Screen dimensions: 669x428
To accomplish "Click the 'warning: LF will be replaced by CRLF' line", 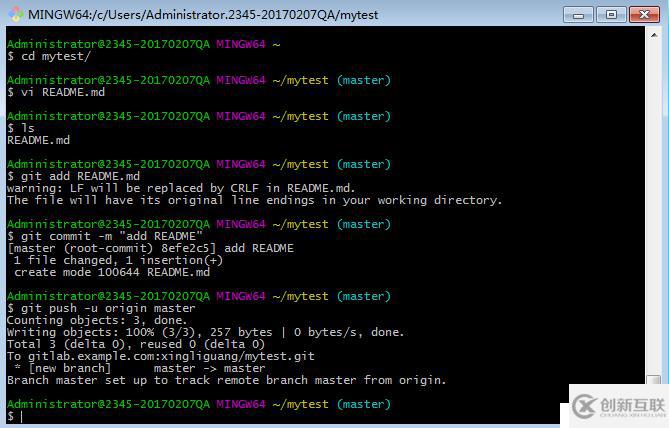I will (181, 188).
